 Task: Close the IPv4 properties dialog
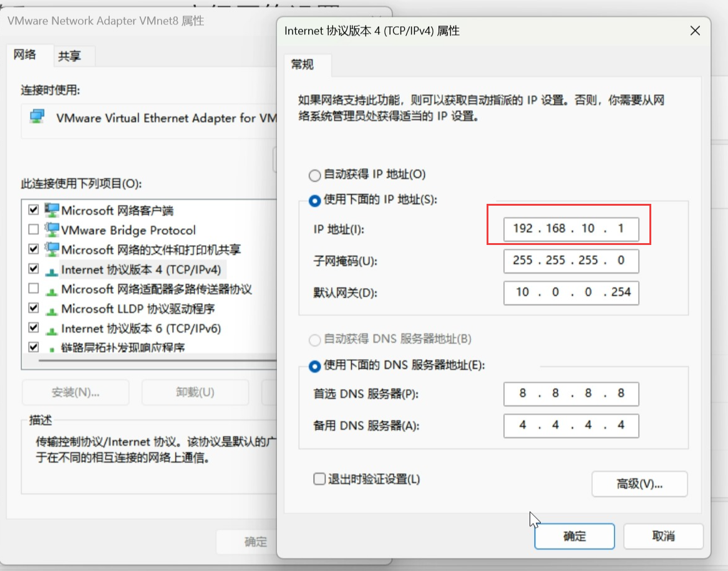[695, 31]
